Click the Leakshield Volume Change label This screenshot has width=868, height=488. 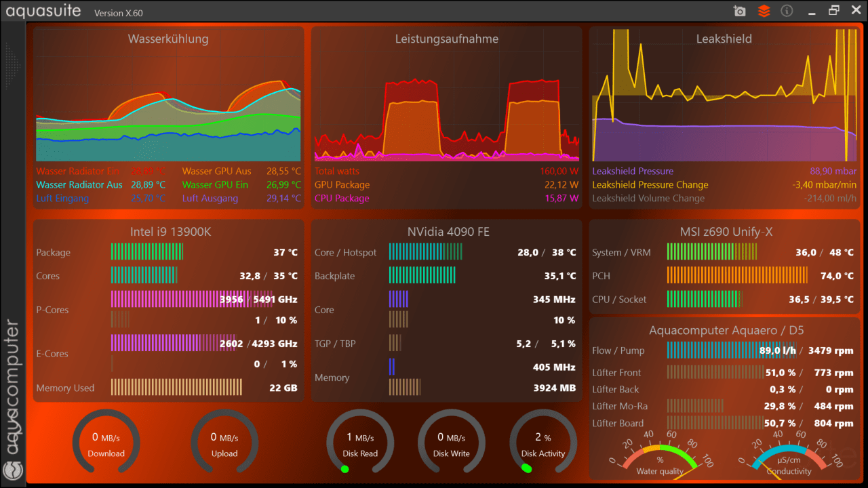click(648, 199)
